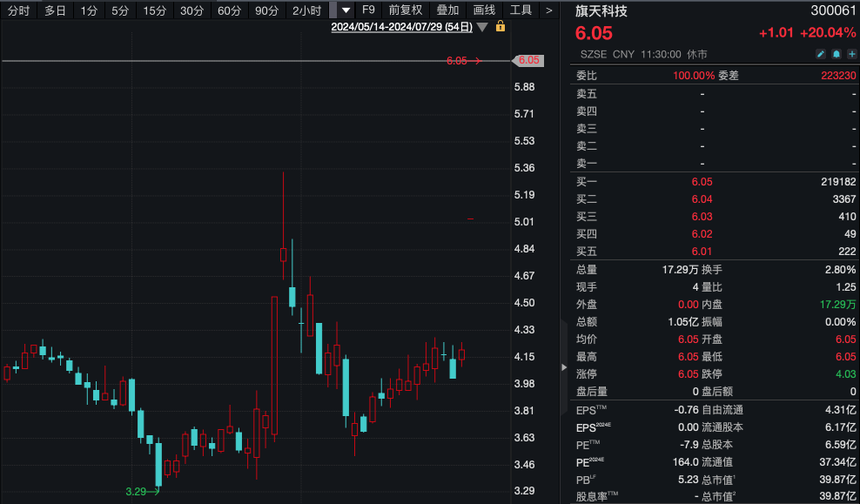Click the F9 button

point(369,10)
